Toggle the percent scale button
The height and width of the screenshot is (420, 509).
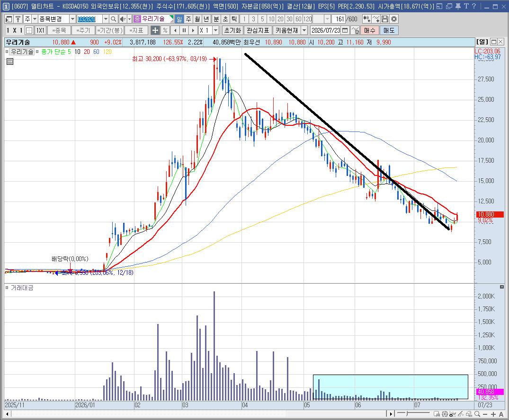point(165,30)
